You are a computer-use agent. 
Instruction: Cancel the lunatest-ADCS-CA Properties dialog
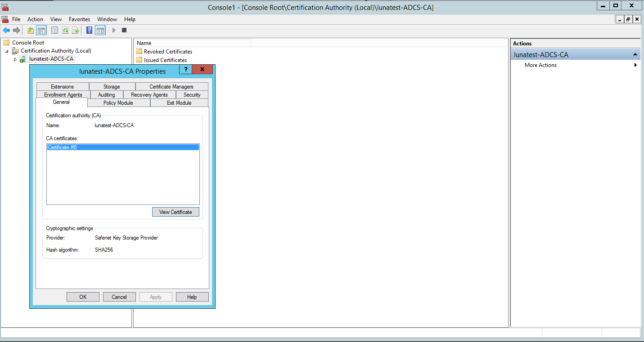119,297
